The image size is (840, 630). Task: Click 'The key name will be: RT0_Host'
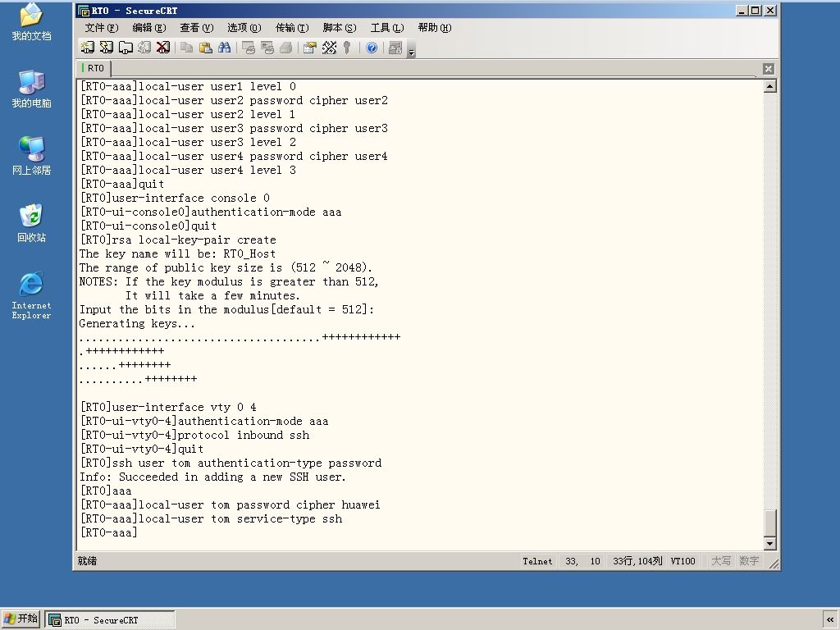click(177, 254)
